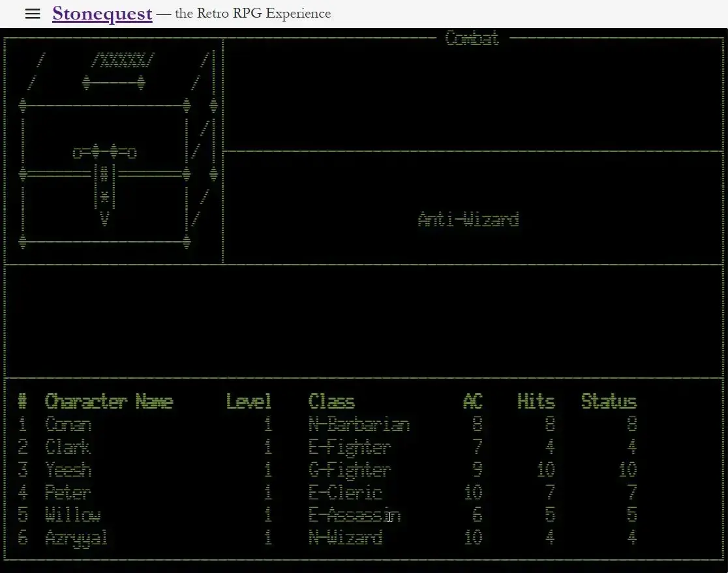Click the Hits column header
728x573 pixels.
pos(536,402)
